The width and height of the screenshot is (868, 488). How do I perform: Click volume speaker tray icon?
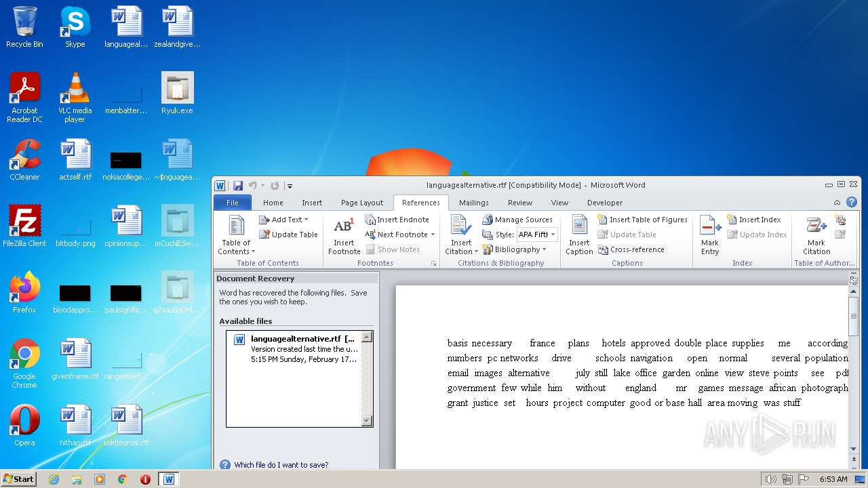[771, 479]
